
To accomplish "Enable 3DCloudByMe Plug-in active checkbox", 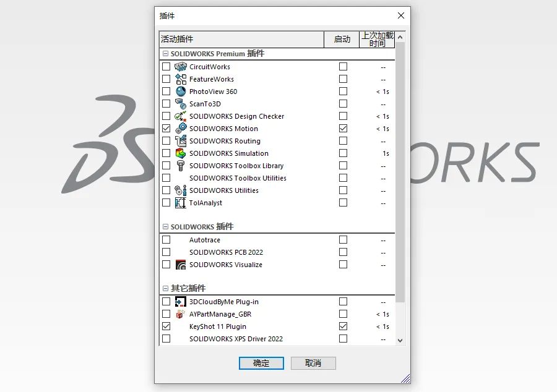I will pos(166,302).
